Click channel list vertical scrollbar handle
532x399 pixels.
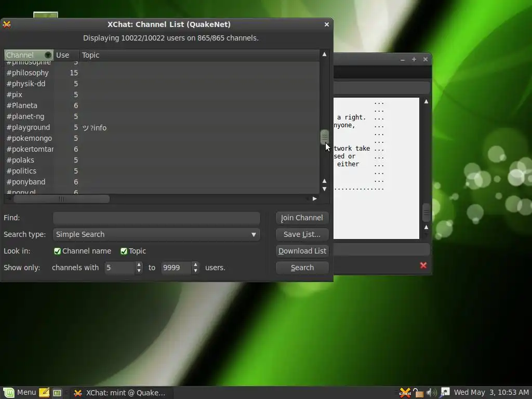[324, 137]
